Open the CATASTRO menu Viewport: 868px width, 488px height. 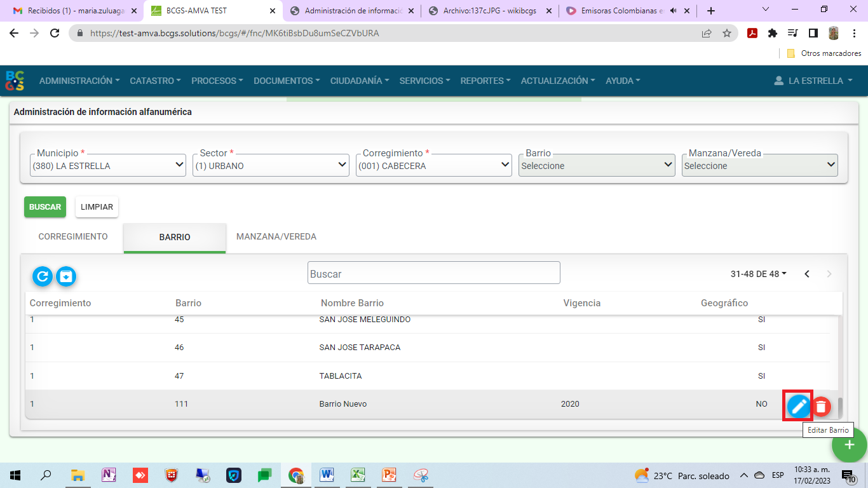coord(155,81)
